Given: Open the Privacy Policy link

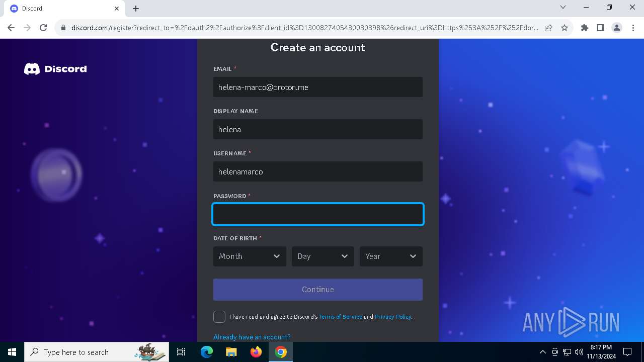Looking at the screenshot, I should pyautogui.click(x=393, y=317).
